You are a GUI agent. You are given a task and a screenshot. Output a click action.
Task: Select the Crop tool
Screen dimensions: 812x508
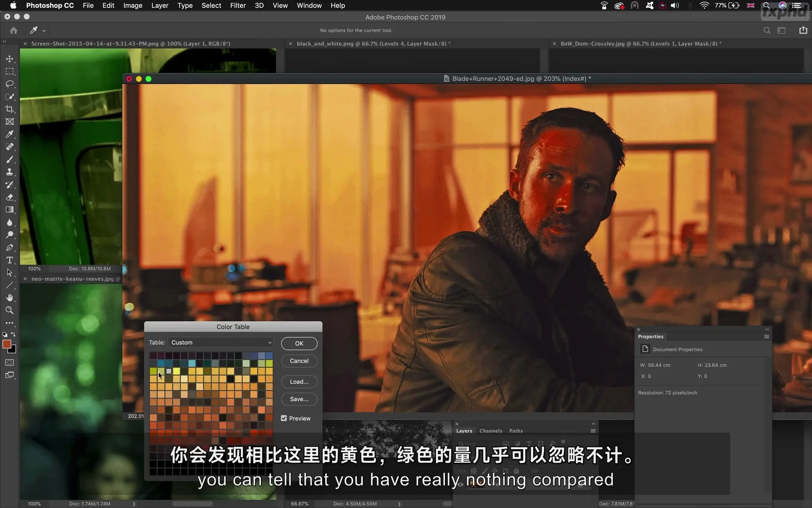10,109
